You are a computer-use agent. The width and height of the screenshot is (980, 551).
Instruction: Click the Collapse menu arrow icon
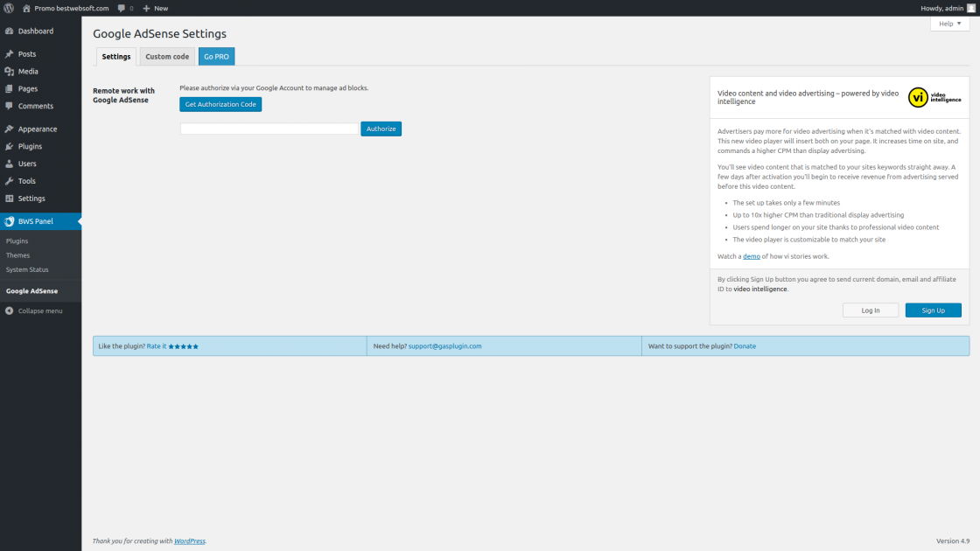[x=10, y=310]
